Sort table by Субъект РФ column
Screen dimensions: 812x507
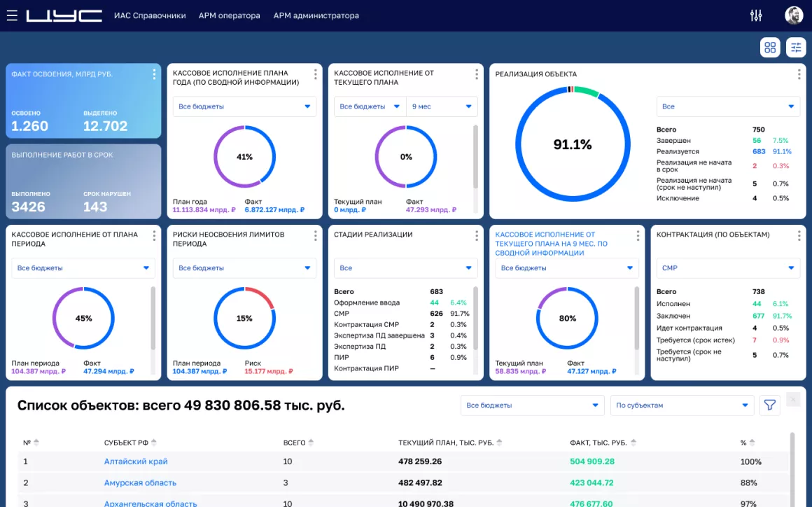[154, 443]
